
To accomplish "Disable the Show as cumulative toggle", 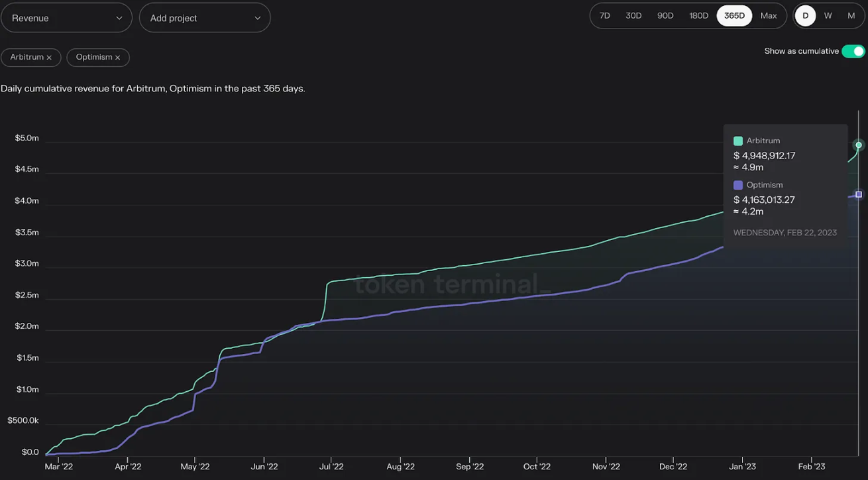I will [x=853, y=50].
